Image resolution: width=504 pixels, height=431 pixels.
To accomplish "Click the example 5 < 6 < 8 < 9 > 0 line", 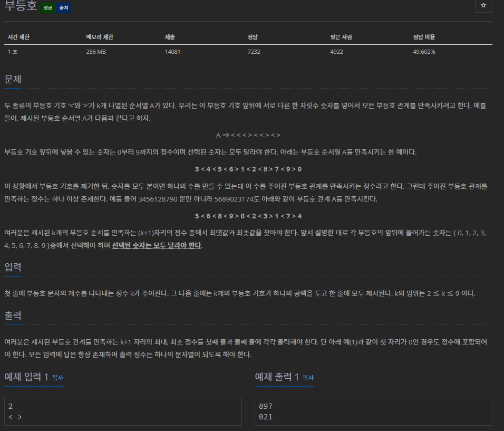I will click(248, 216).
